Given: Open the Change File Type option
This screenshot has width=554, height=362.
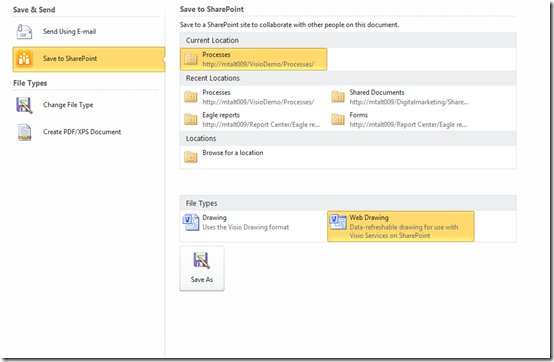Looking at the screenshot, I should coord(88,105).
